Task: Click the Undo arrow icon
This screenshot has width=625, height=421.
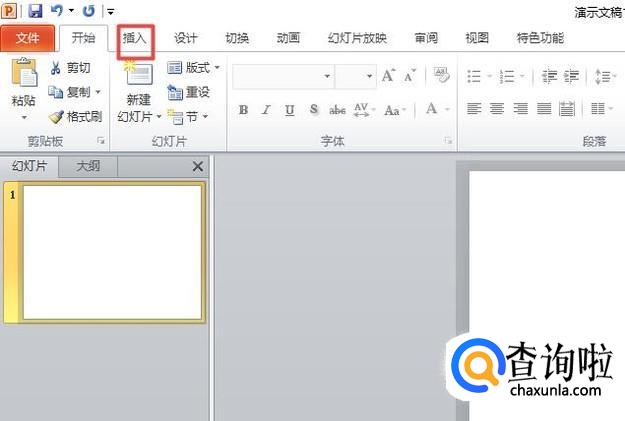Action: tap(57, 11)
